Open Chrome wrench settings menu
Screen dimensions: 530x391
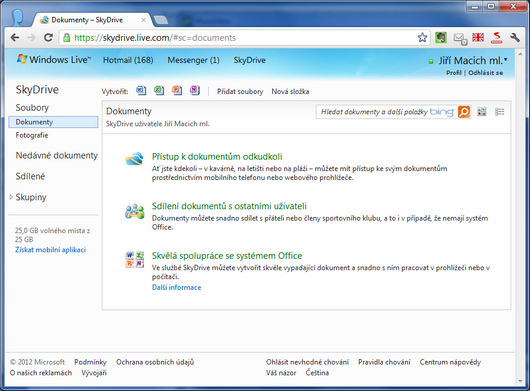click(515, 38)
